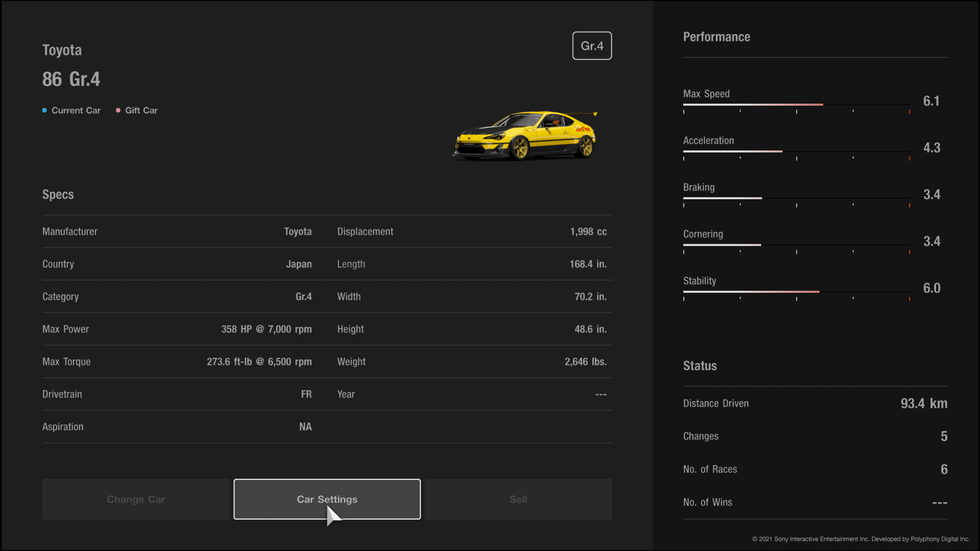Click the Sony copyright notice
Image resolution: width=980 pixels, height=551 pixels.
(x=861, y=539)
